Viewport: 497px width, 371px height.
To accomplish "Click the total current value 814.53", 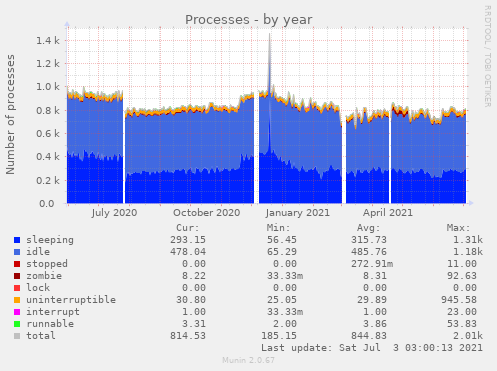I will coord(188,336).
